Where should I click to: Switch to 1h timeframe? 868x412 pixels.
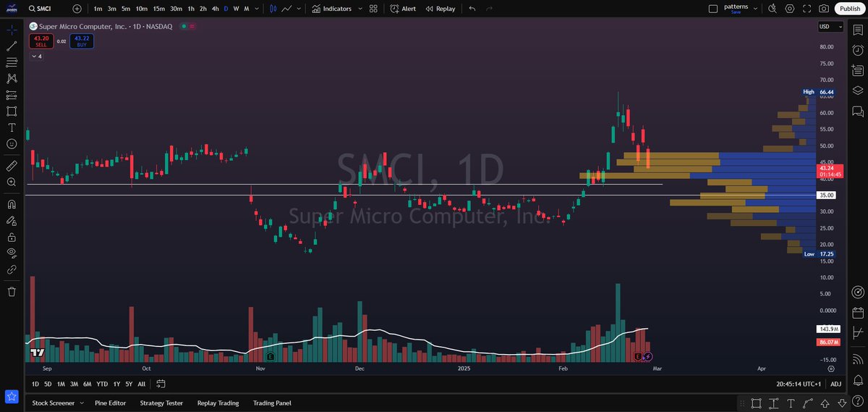point(191,9)
